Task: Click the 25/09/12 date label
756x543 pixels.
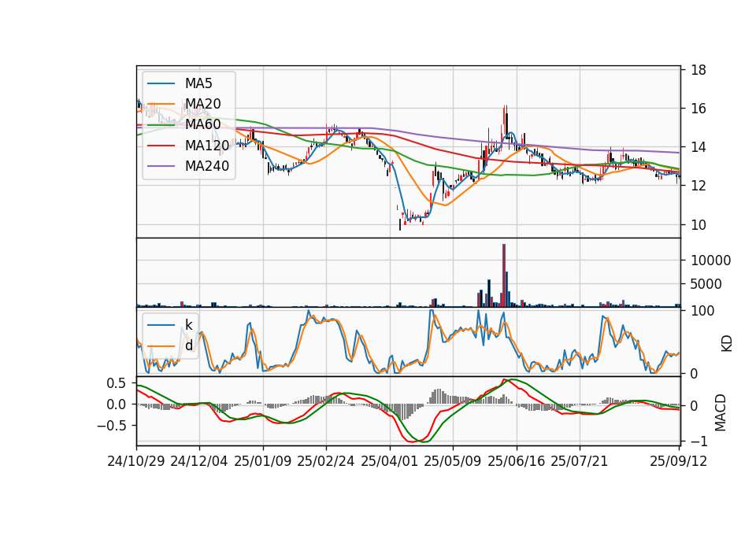Action: [x=679, y=461]
